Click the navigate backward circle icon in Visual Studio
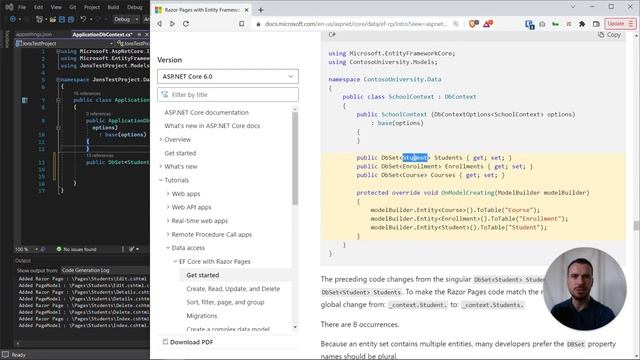Screen dimensions: 640x360 pos(13,19)
